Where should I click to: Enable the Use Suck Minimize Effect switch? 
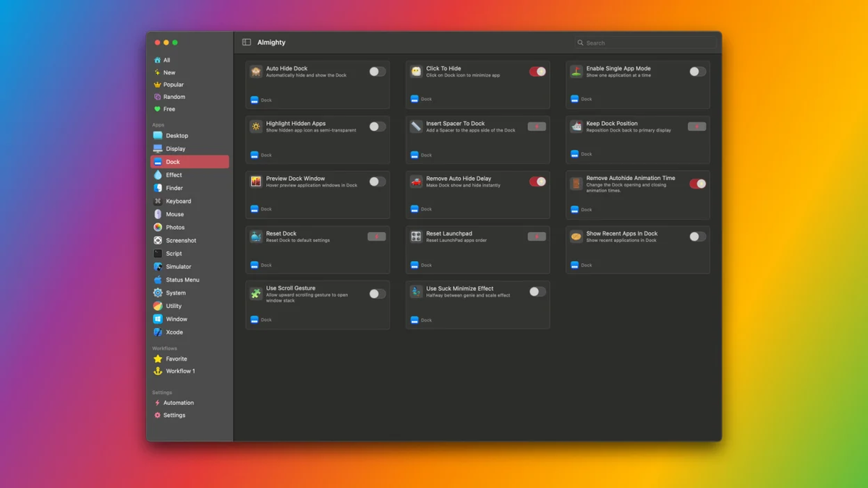[x=537, y=292]
